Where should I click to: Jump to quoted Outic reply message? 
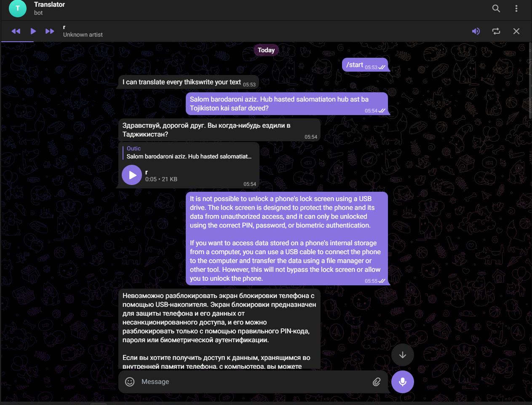189,153
